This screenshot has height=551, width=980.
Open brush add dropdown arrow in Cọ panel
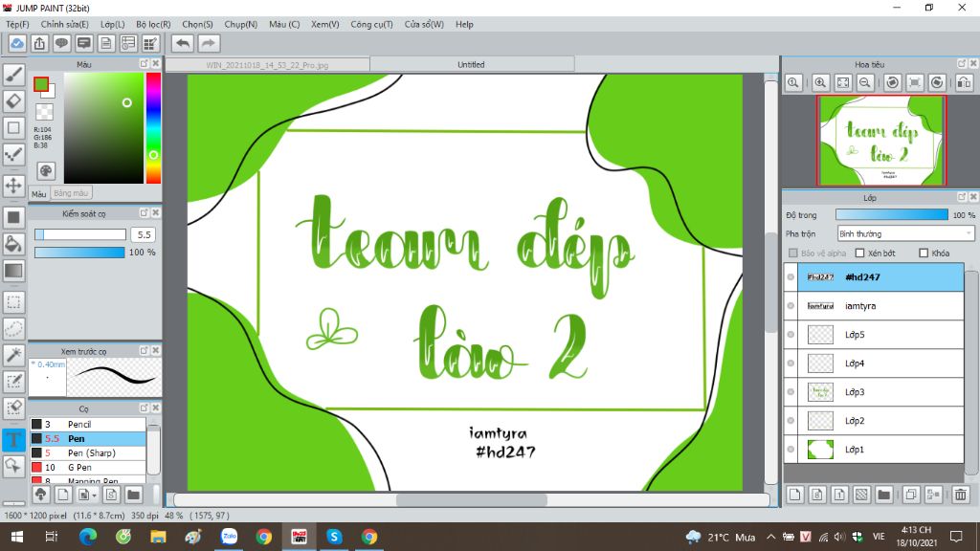(95, 496)
